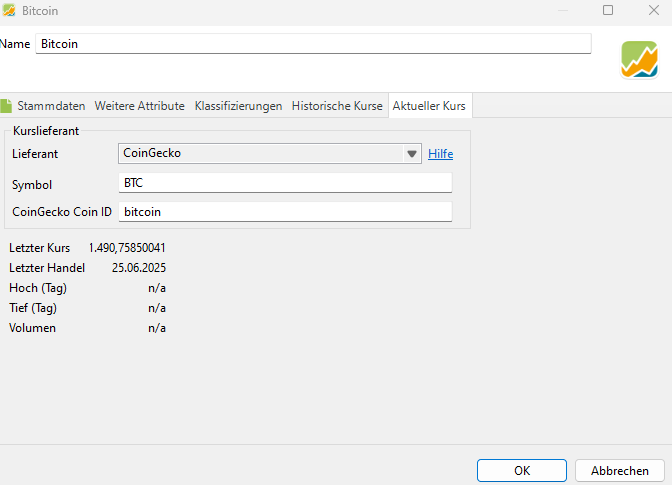This screenshot has height=485, width=672.
Task: Close the Bitcoin dialog with the X
Action: coord(650,10)
